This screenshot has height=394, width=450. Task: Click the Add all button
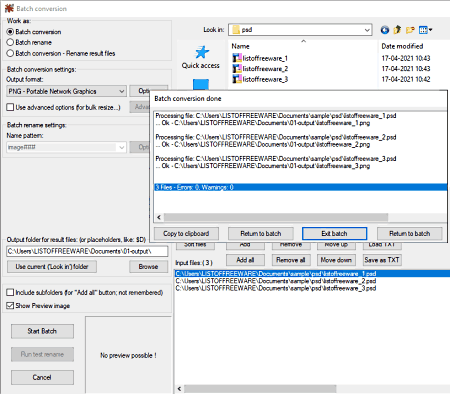point(245,260)
